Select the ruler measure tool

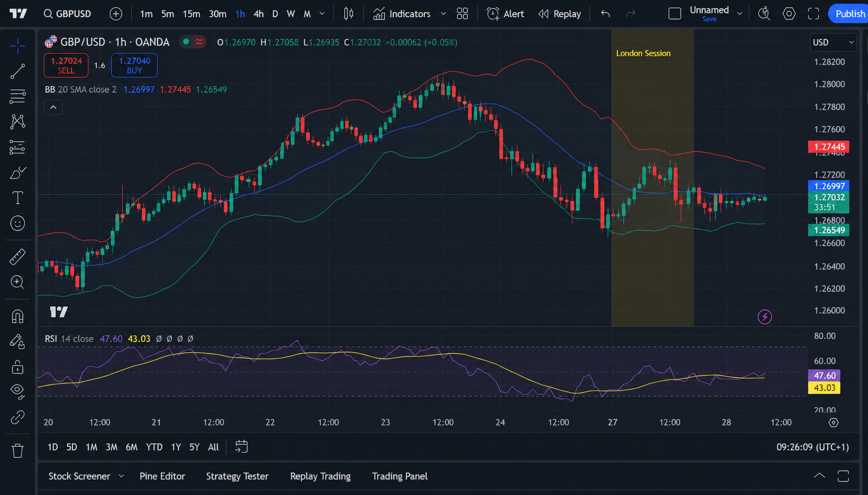pos(17,257)
